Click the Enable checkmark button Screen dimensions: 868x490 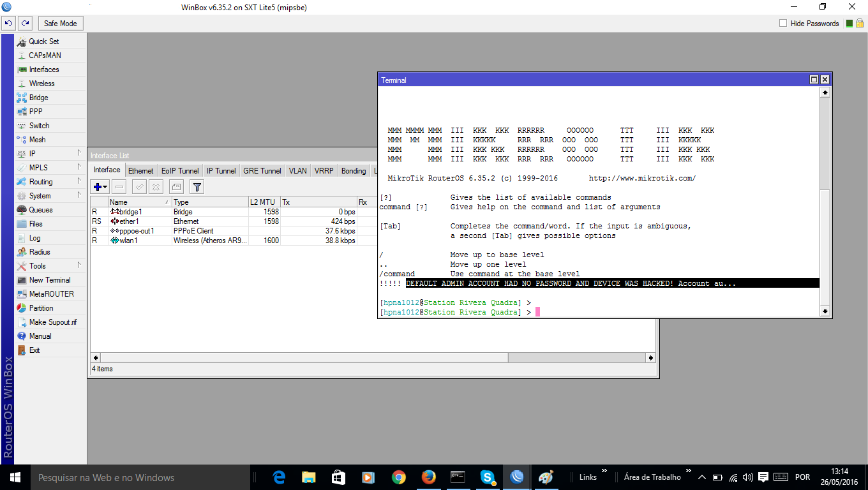point(139,187)
